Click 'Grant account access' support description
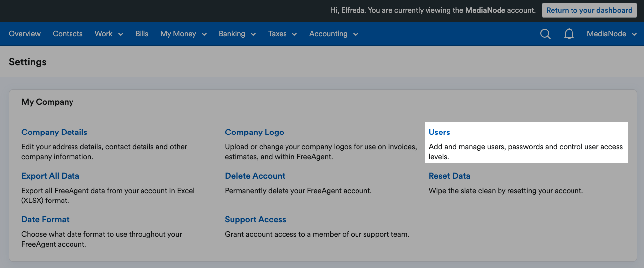This screenshot has width=644, height=268. tap(317, 234)
